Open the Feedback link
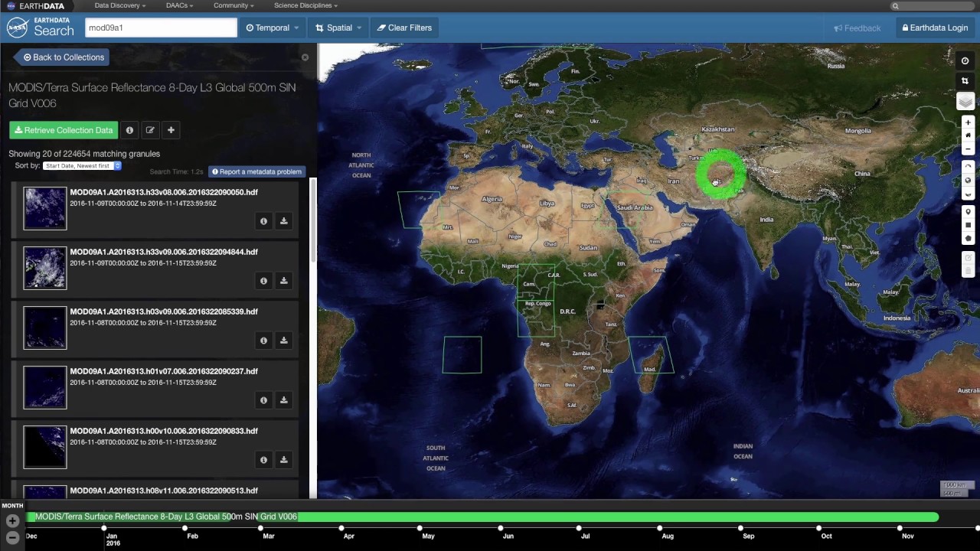 coord(857,28)
